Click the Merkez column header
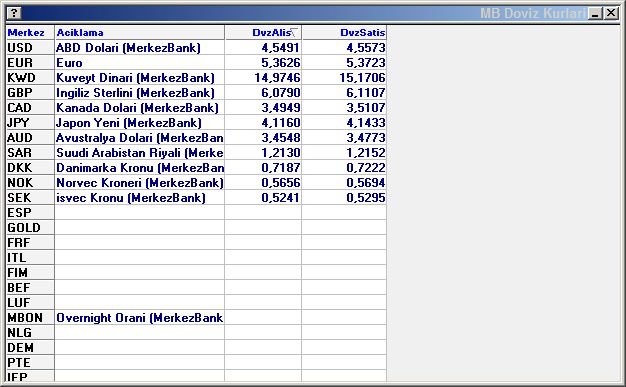 click(x=30, y=32)
